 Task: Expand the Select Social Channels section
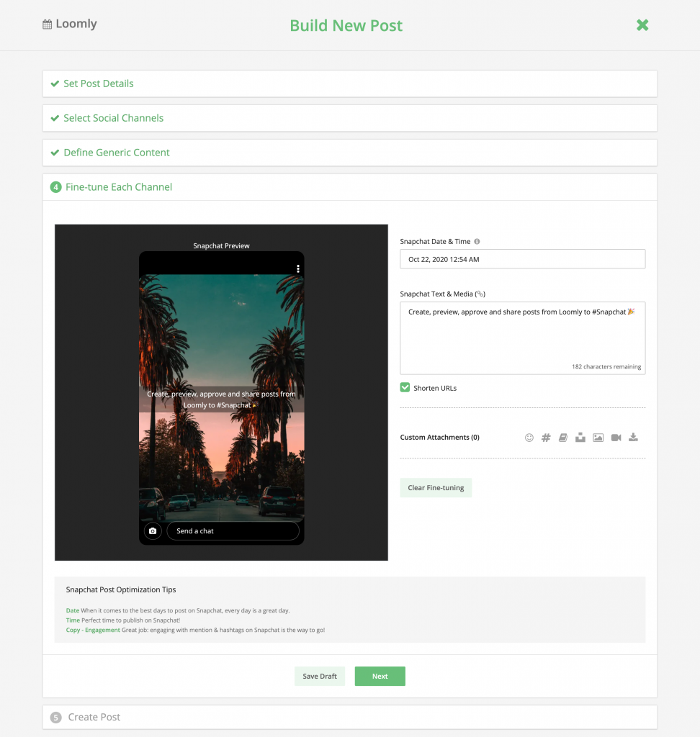coord(113,118)
